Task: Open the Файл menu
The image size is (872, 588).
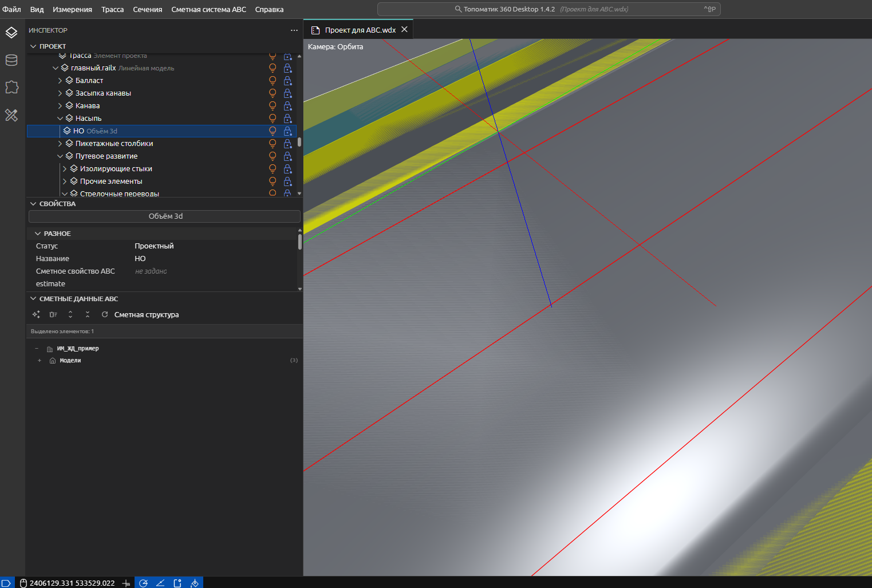Action: tap(11, 9)
